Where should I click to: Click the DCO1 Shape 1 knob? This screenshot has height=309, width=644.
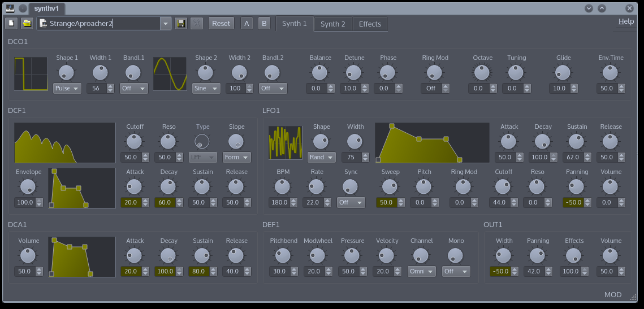coord(67,73)
